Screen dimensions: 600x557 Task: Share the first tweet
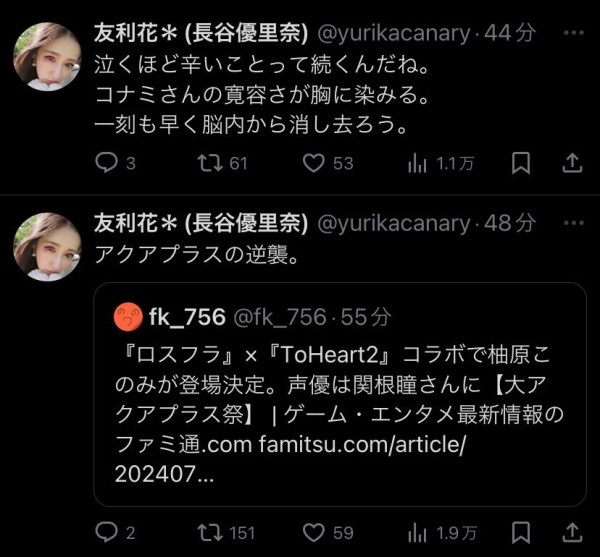tap(570, 162)
